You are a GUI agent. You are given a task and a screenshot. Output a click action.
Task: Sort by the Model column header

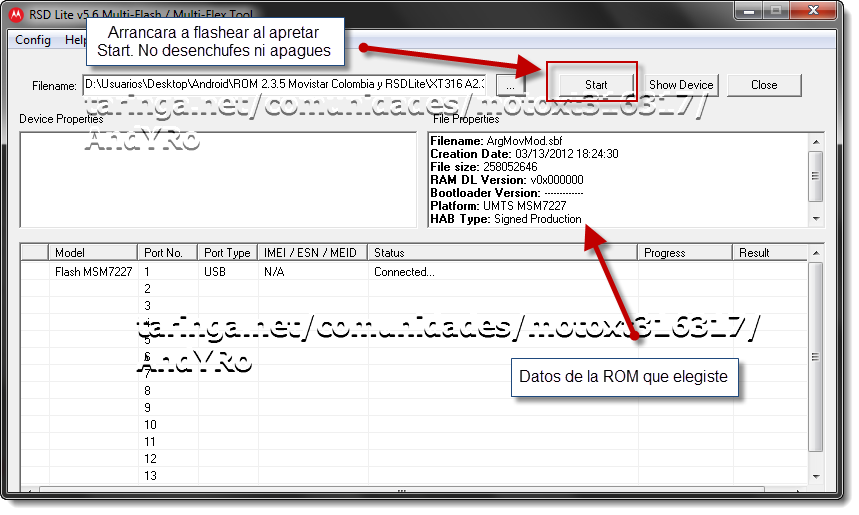93,253
